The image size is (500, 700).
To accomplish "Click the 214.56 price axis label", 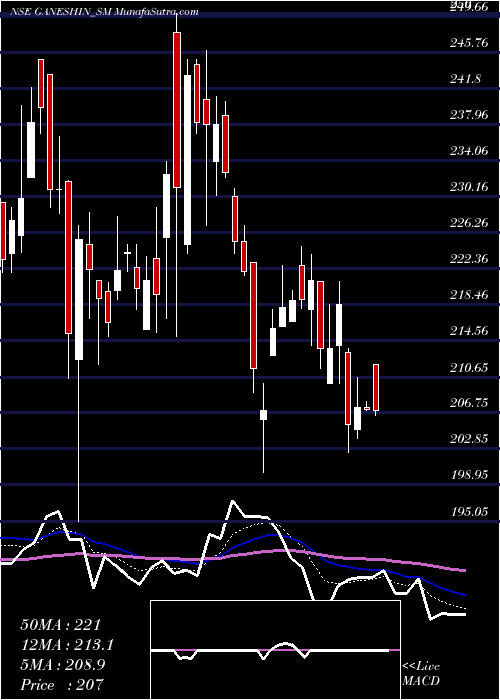I will point(470,331).
